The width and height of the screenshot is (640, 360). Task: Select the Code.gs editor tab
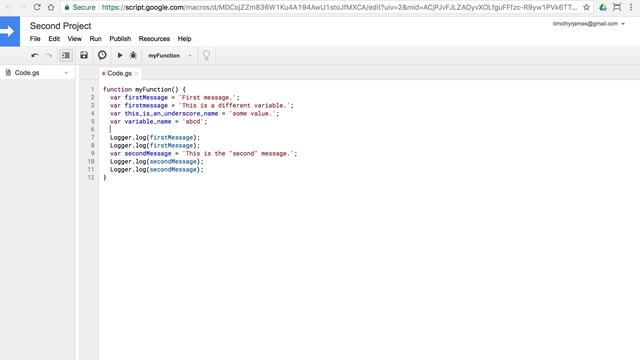tap(119, 73)
